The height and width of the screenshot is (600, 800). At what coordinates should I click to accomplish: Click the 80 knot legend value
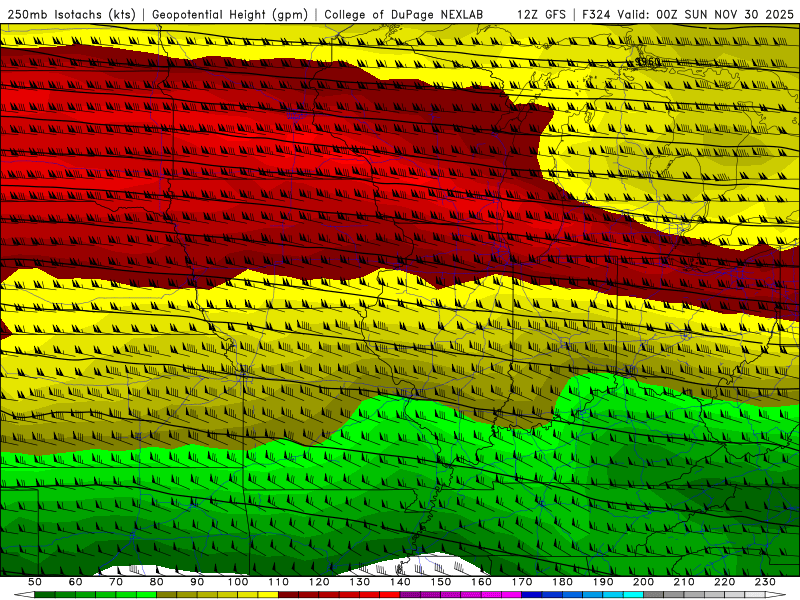click(x=157, y=582)
